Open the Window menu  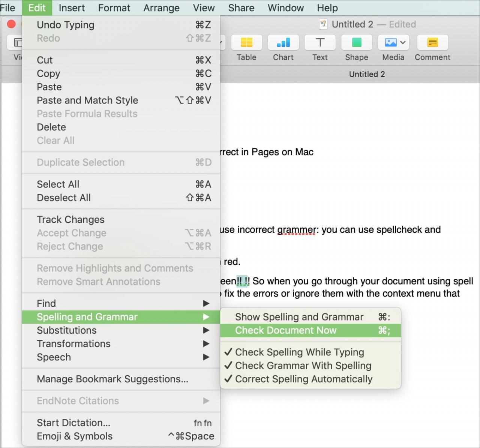(x=286, y=8)
